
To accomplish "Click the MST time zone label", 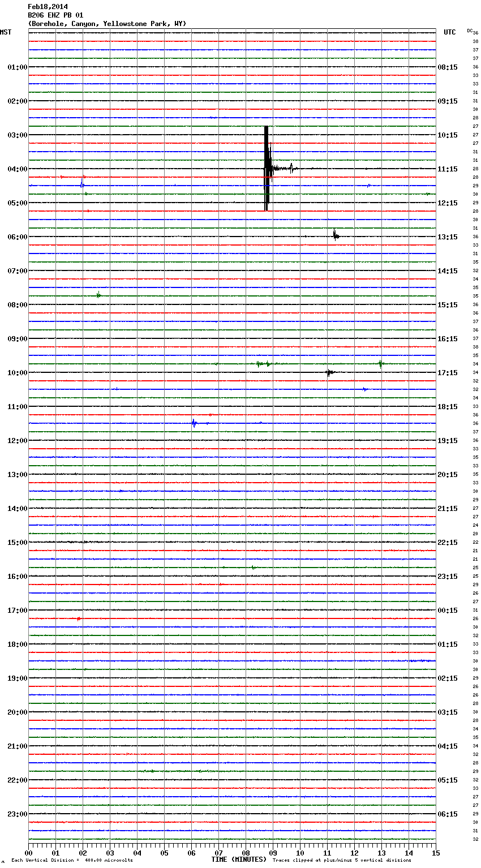I will (x=6, y=32).
